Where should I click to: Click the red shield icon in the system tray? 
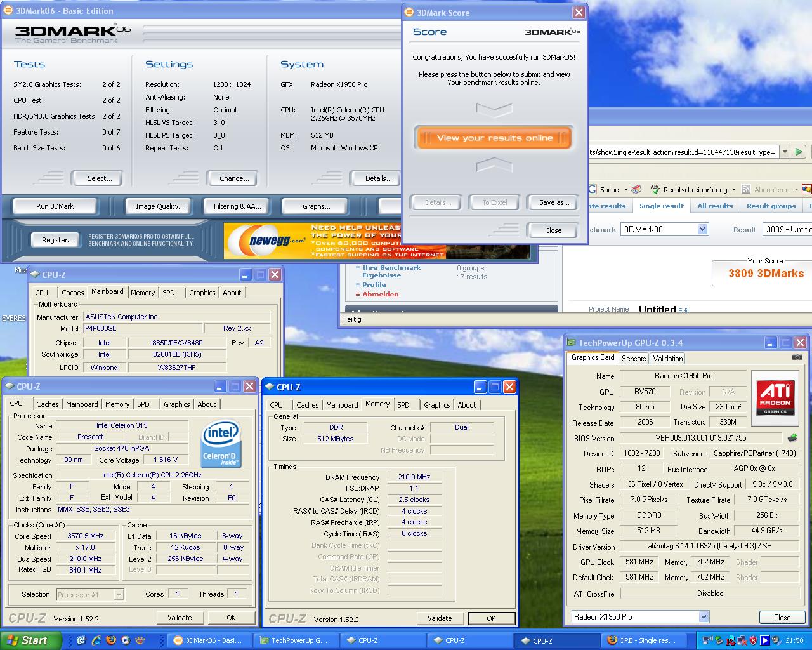click(752, 640)
